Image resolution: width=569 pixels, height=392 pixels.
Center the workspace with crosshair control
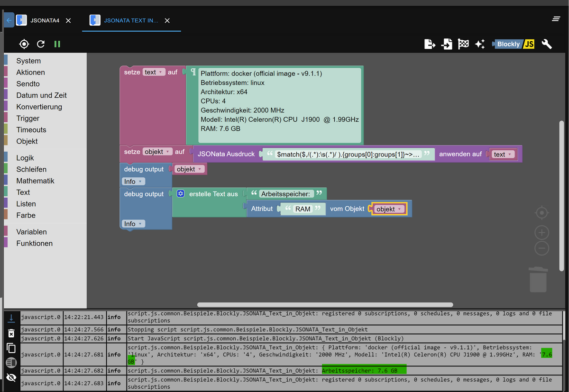click(x=542, y=213)
